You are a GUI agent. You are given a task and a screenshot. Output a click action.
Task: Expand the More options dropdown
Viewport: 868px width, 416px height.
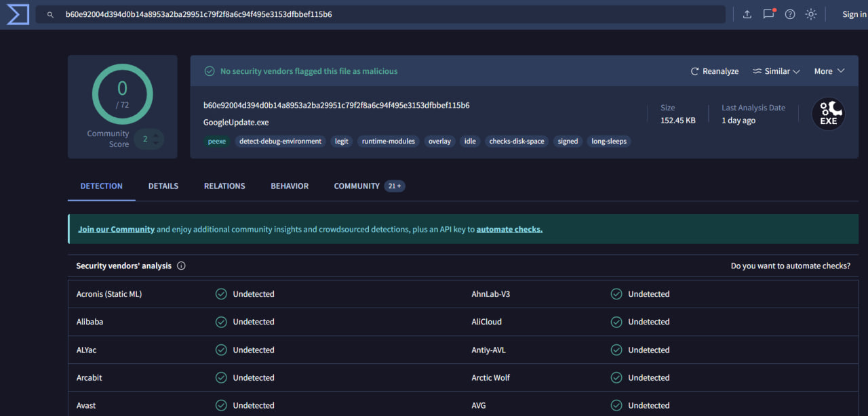pos(828,70)
